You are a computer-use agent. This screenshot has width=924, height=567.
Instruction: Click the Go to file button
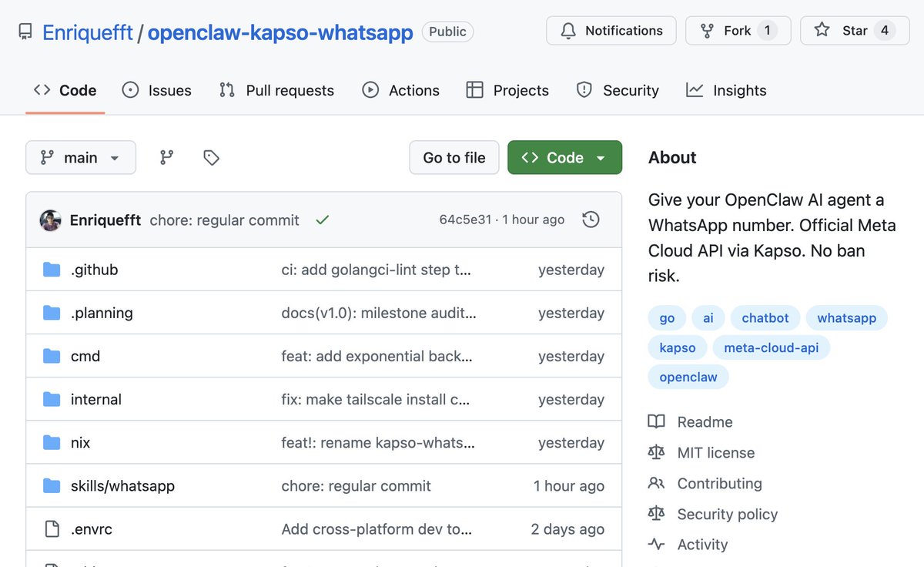tap(454, 157)
